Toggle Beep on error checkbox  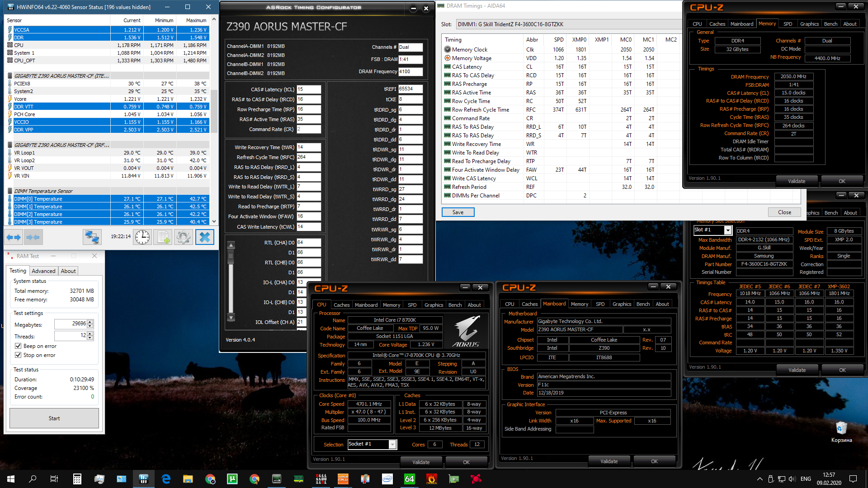click(x=18, y=346)
